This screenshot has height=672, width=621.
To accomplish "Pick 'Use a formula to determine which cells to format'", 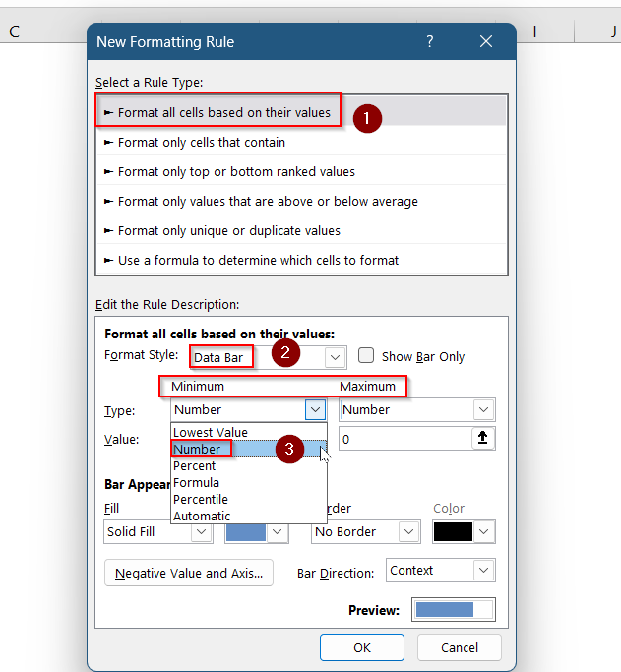I will click(301, 260).
